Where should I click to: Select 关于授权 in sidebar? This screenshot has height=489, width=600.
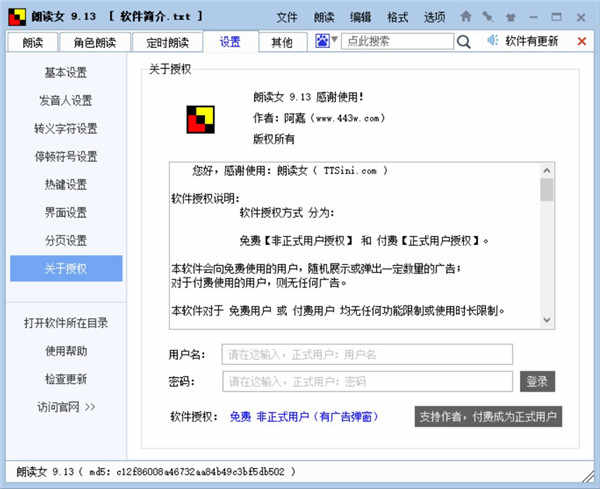pyautogui.click(x=66, y=268)
